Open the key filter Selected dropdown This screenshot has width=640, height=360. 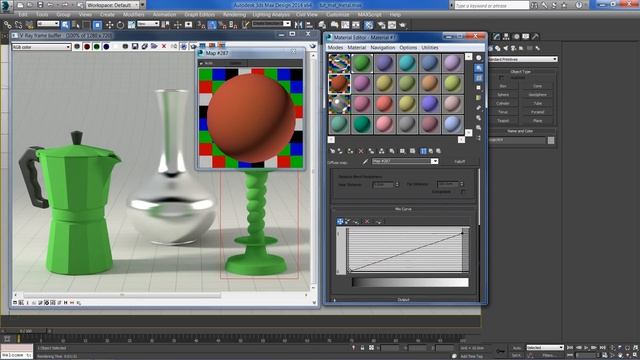544,347
